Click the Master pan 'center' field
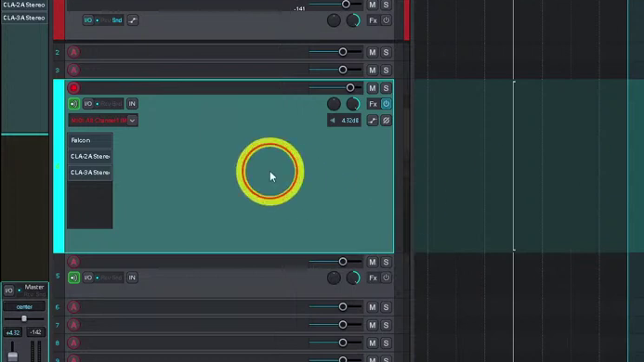Image resolution: width=644 pixels, height=362 pixels. click(24, 306)
